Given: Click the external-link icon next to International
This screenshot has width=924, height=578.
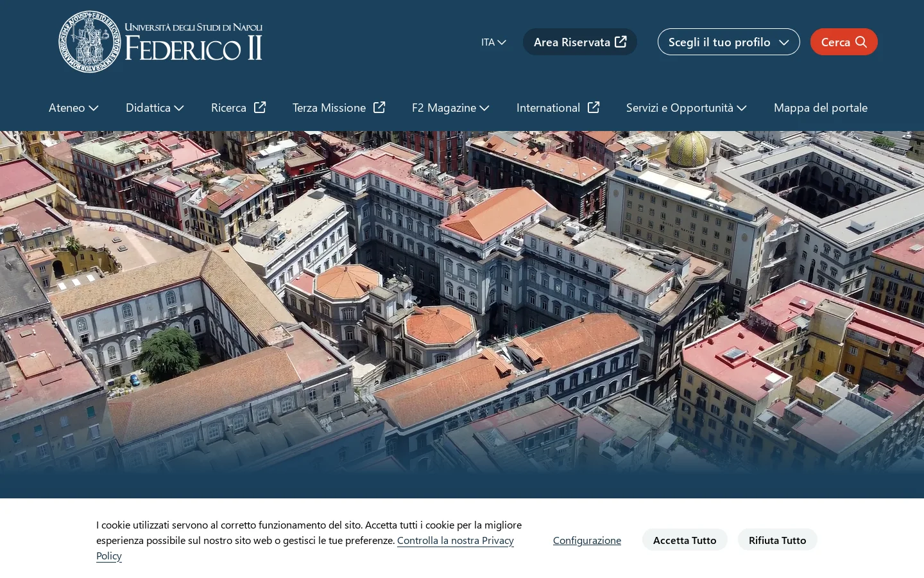Looking at the screenshot, I should coord(594,107).
